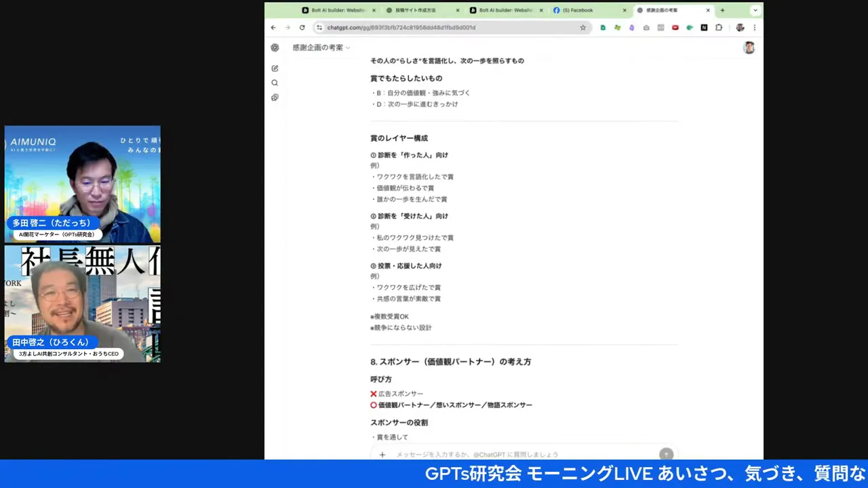Screen dimensions: 868x488
Task: Open the site info icon in address bar
Action: coord(319,27)
